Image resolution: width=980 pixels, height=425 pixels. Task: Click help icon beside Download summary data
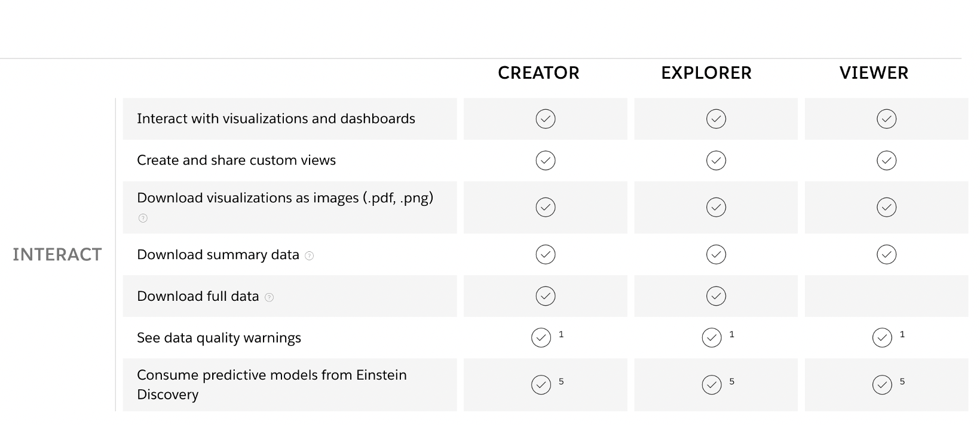[309, 255]
